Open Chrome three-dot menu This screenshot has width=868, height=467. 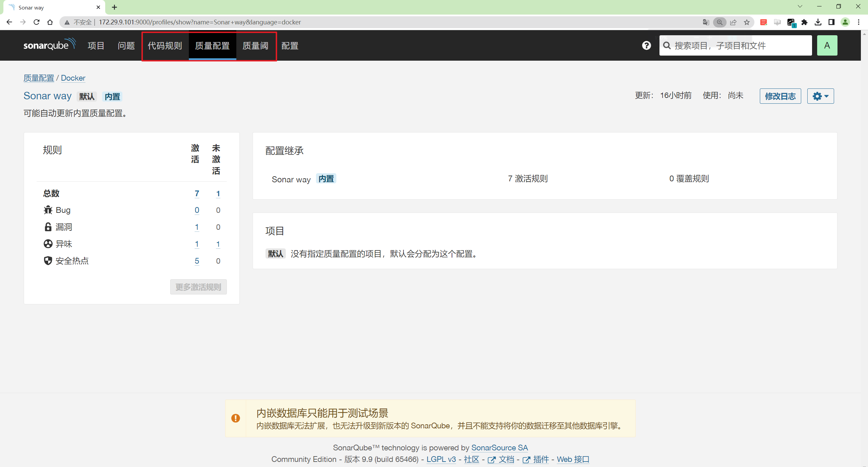tap(859, 22)
